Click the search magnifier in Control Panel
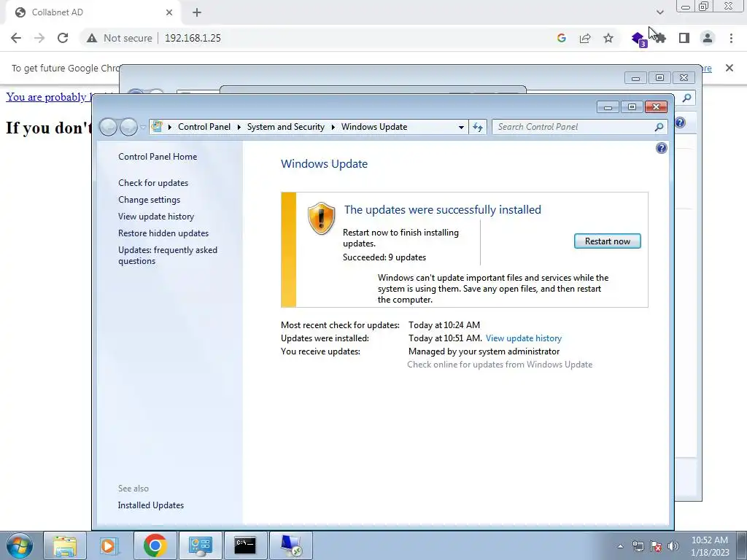The height and width of the screenshot is (560, 747). 659,127
